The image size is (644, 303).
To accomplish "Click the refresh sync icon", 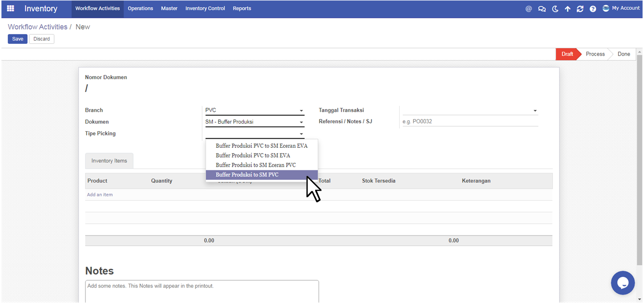I will [x=580, y=8].
